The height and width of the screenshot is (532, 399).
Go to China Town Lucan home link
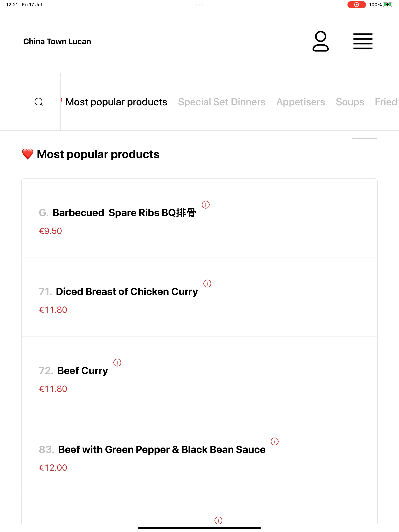(x=57, y=41)
